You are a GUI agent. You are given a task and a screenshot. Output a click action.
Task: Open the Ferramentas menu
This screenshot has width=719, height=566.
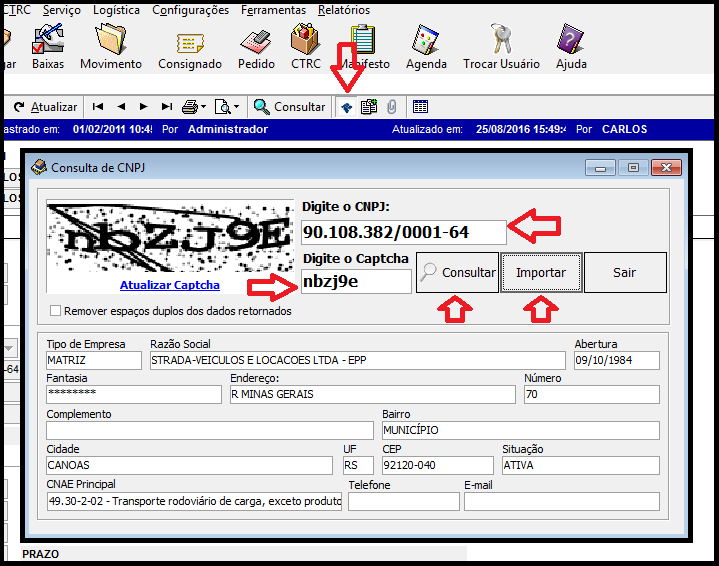[273, 10]
